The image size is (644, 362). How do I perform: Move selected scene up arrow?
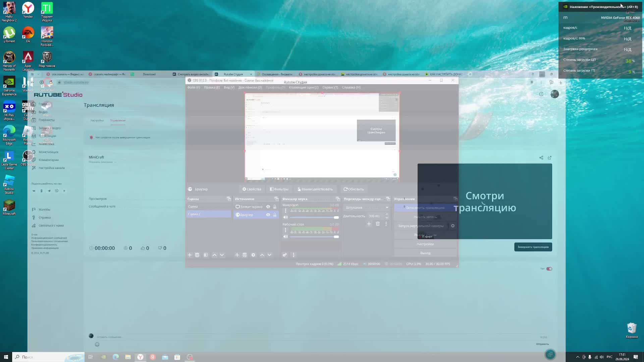point(215,255)
